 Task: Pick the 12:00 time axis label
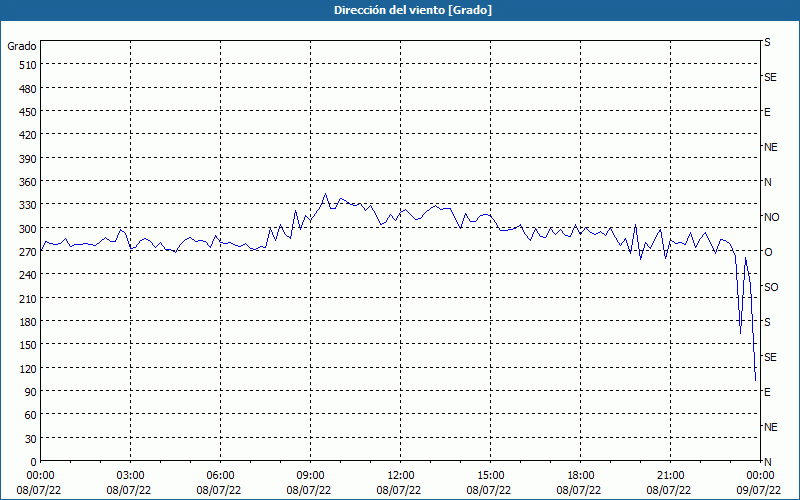[401, 476]
